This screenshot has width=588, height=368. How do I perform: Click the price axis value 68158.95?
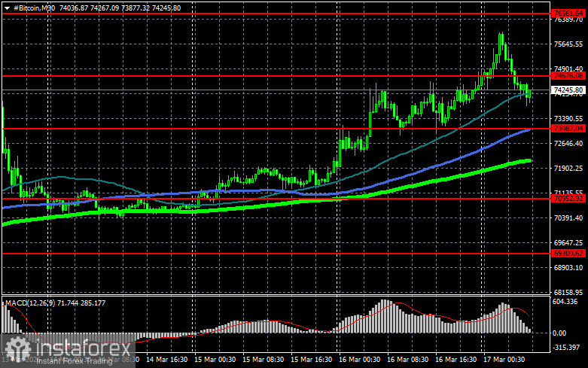568,292
